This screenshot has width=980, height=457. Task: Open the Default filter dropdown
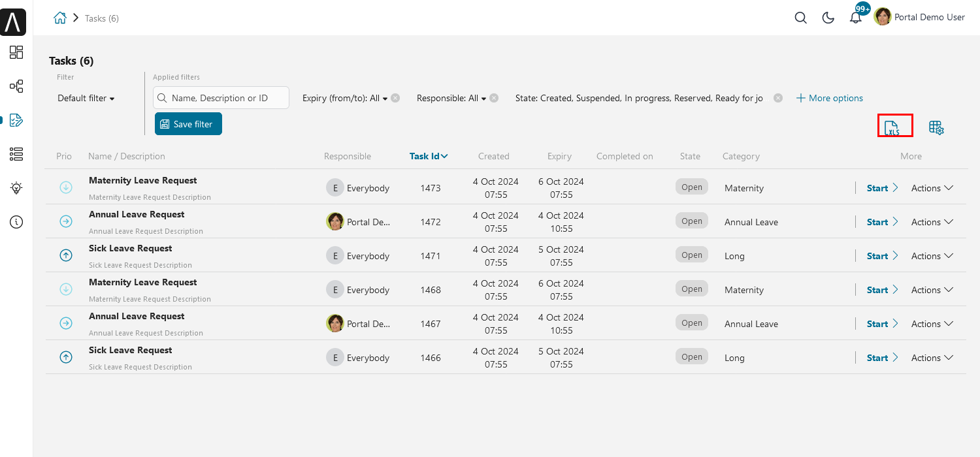(86, 98)
